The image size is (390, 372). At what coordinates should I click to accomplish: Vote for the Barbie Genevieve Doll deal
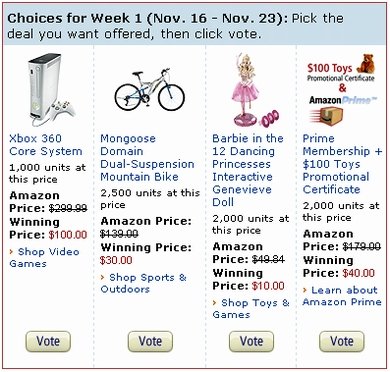(x=252, y=341)
